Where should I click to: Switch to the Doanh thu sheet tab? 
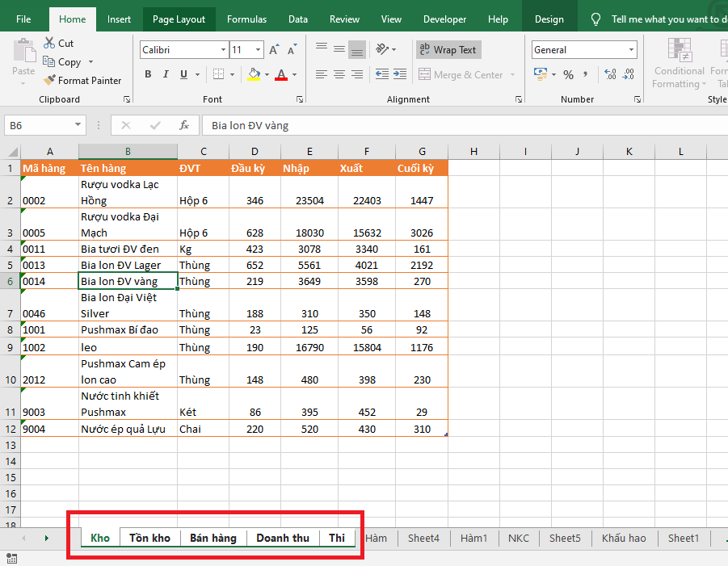pos(283,538)
